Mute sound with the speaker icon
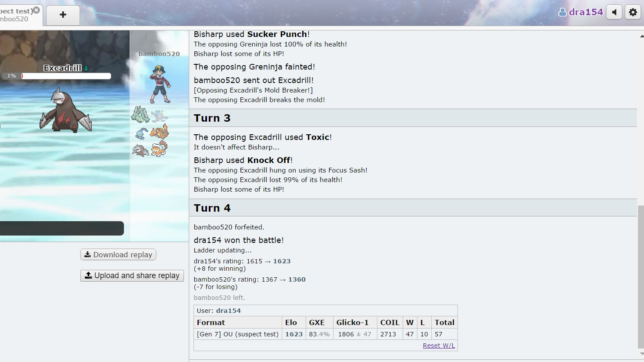 [614, 12]
